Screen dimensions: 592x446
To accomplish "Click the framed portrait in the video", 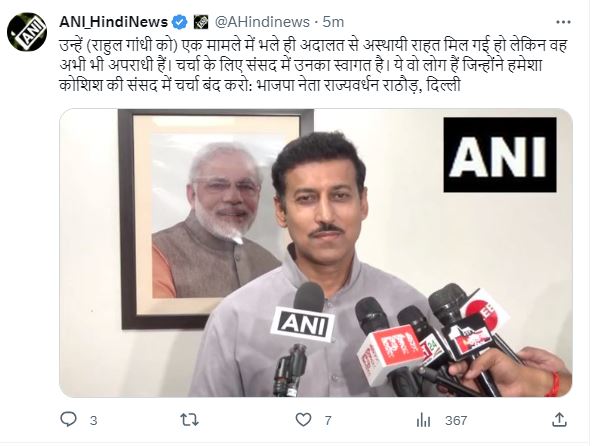I will 215,219.
